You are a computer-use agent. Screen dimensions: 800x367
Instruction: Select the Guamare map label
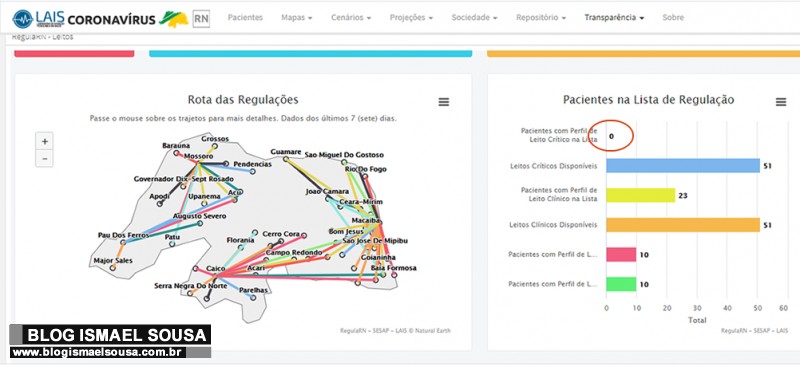(286, 152)
